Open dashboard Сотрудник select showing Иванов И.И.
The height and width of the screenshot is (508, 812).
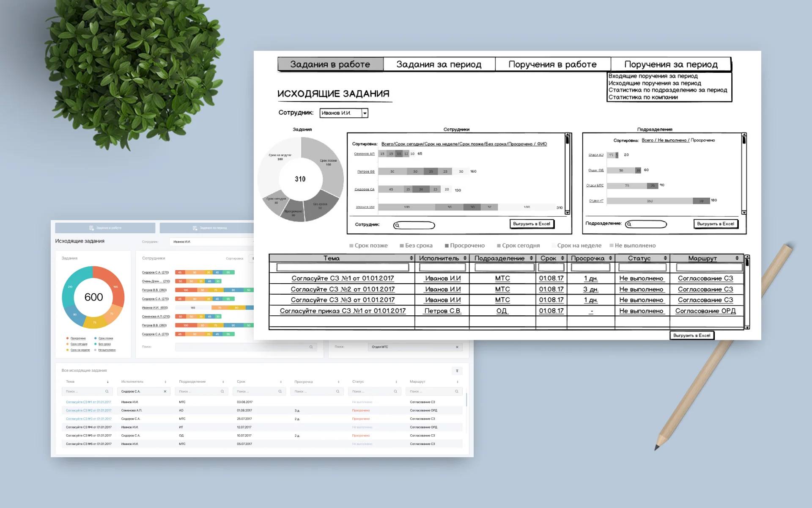[211, 242]
